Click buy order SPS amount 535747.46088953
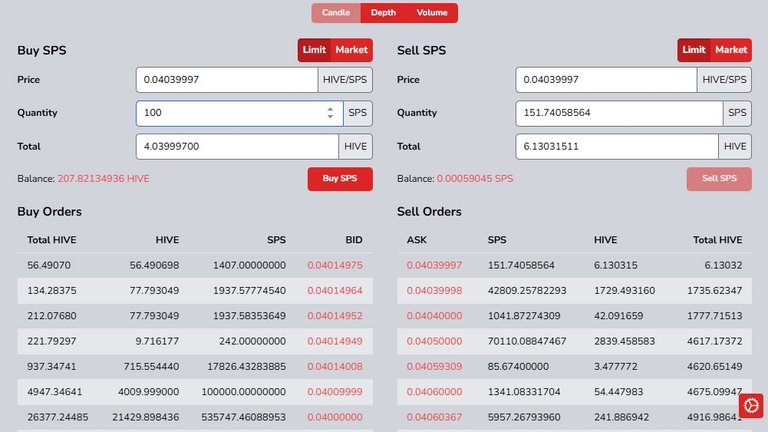This screenshot has width=768, height=432. point(243,417)
